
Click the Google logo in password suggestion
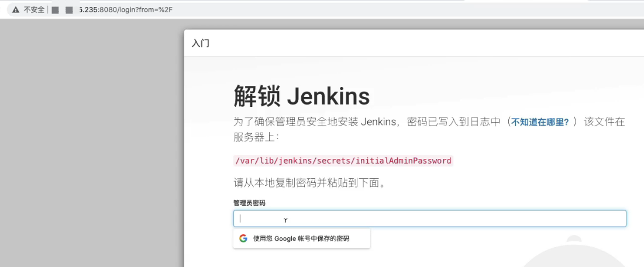pos(243,238)
